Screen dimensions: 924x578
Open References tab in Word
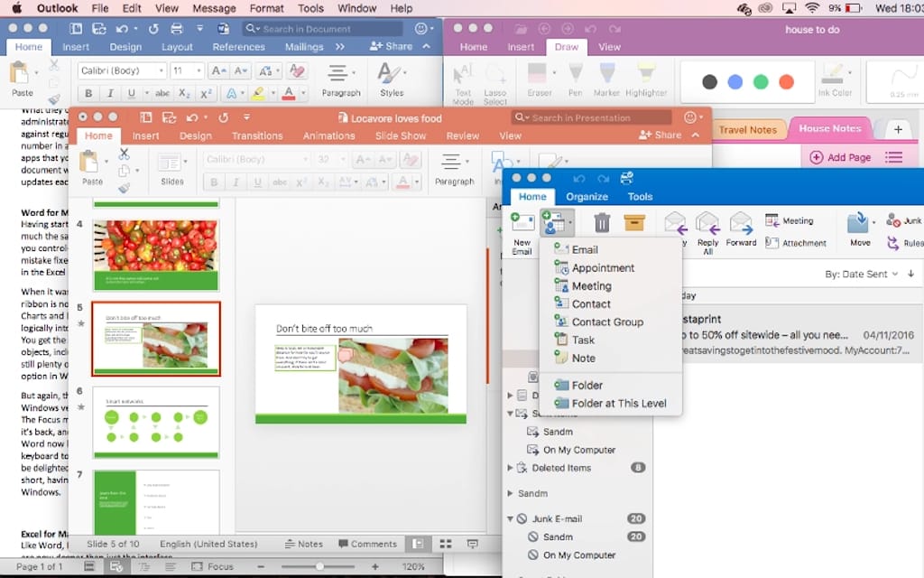tap(238, 47)
